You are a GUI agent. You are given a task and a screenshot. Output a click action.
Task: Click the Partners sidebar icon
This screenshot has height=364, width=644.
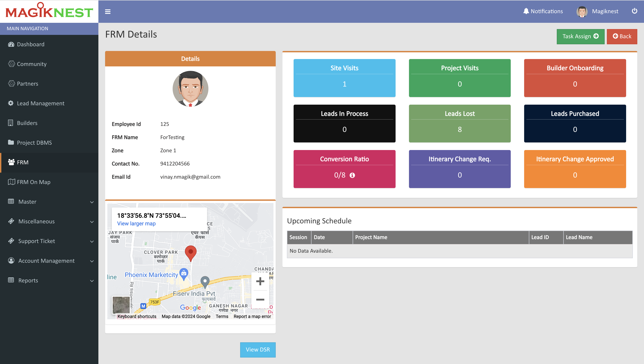click(x=11, y=83)
